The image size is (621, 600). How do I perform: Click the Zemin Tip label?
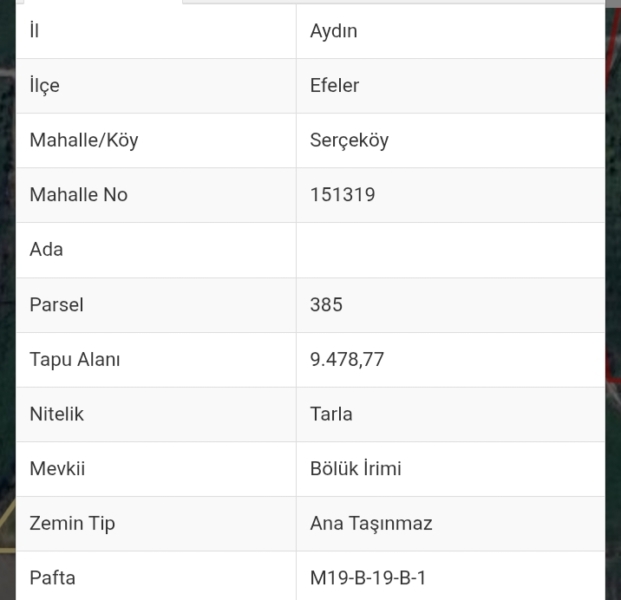(72, 523)
